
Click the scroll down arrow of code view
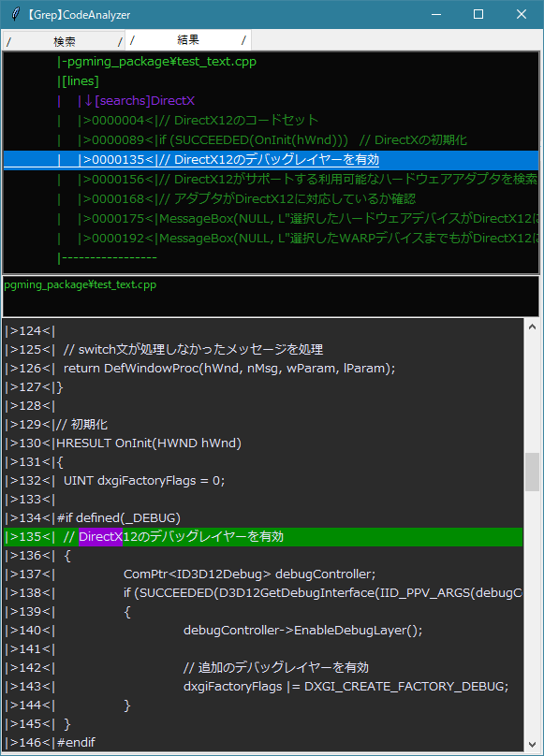[x=532, y=745]
